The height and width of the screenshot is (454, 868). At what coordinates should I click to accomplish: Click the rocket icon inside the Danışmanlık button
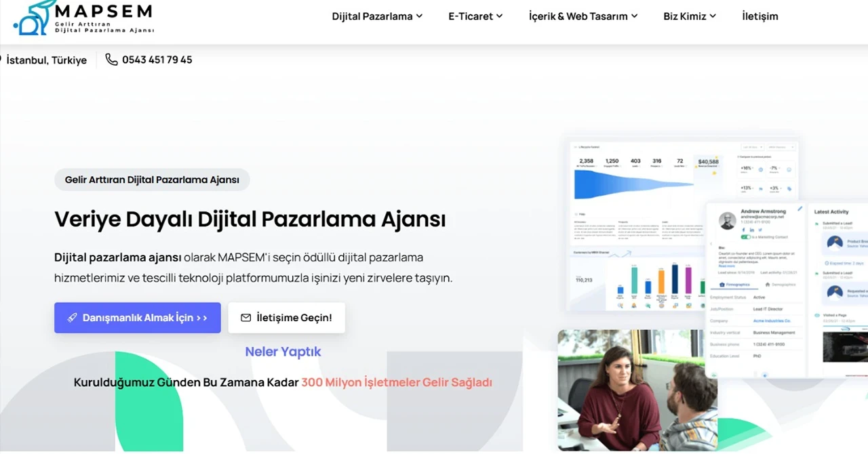pyautogui.click(x=73, y=317)
